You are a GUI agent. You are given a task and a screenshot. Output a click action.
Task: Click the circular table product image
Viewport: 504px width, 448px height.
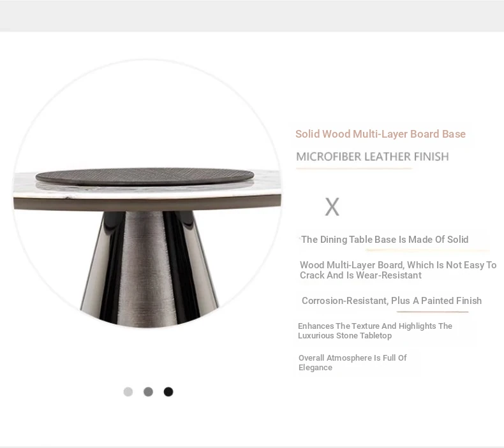point(147,194)
